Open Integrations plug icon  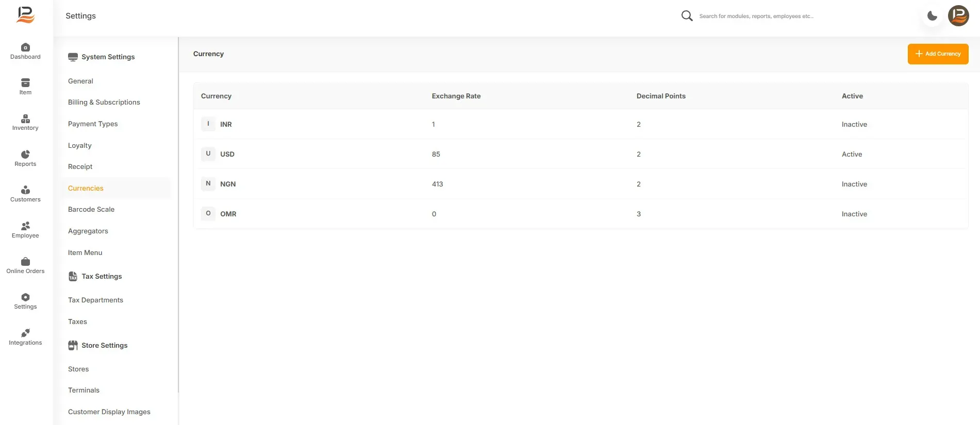tap(25, 333)
